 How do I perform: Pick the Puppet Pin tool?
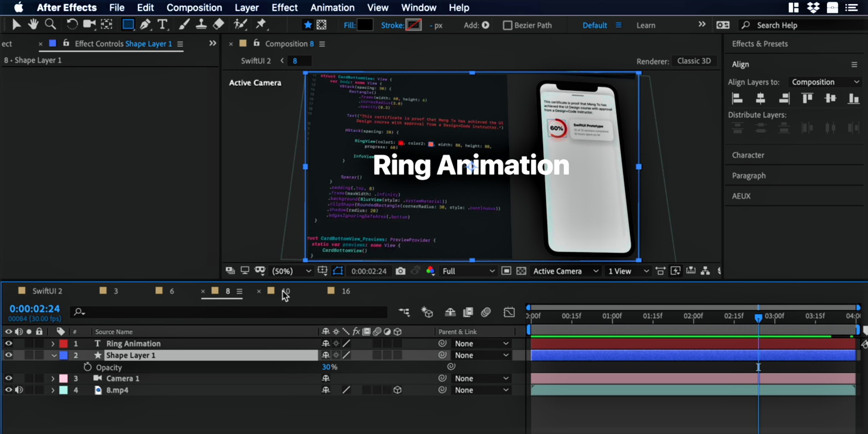pos(261,24)
